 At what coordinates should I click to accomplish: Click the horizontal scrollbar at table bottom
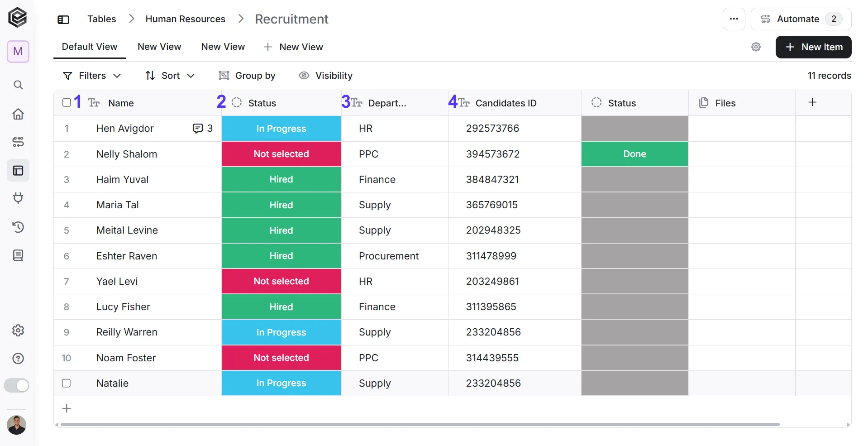(420, 425)
